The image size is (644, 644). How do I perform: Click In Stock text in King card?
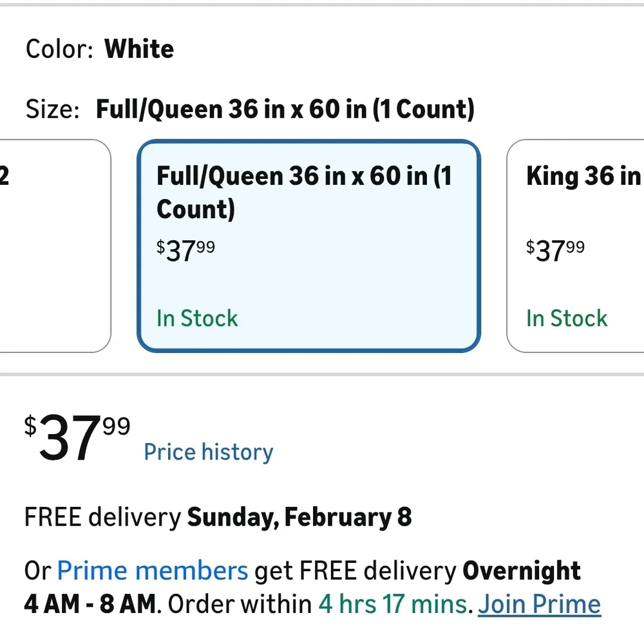pos(567,318)
